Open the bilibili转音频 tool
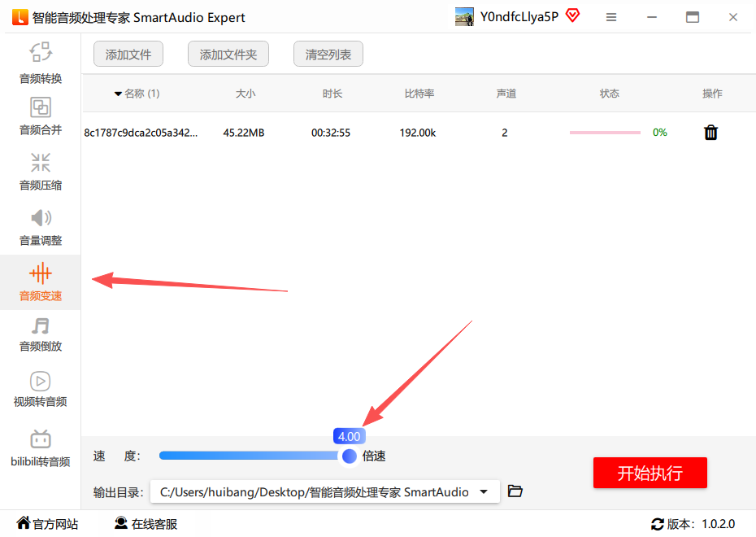756x537 pixels. [41, 449]
